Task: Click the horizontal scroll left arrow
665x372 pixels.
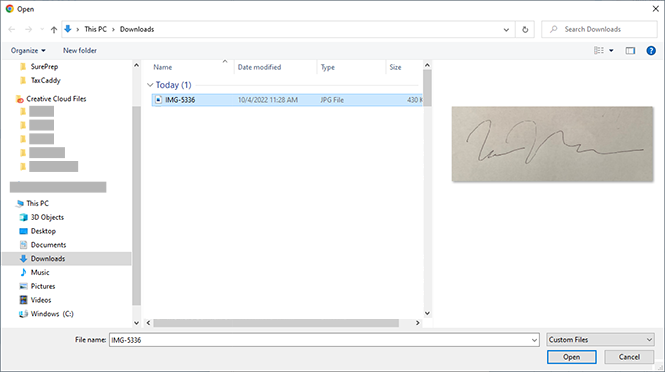Action: (148, 323)
